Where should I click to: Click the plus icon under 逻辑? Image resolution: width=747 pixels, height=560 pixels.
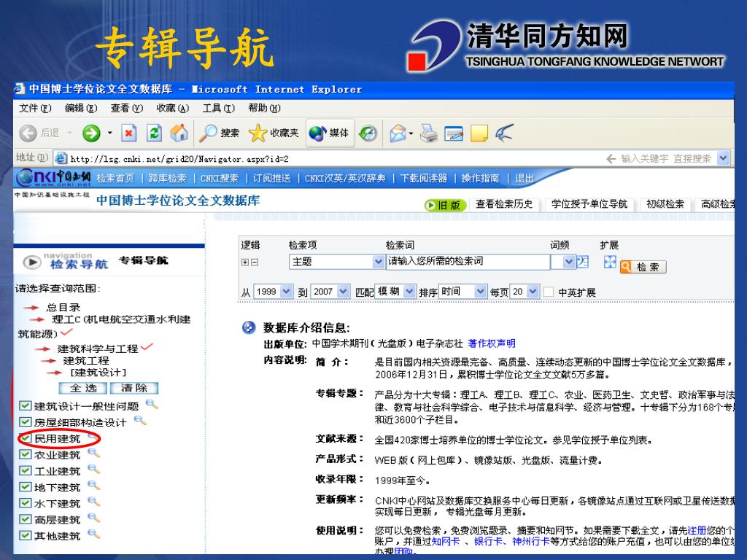(245, 262)
